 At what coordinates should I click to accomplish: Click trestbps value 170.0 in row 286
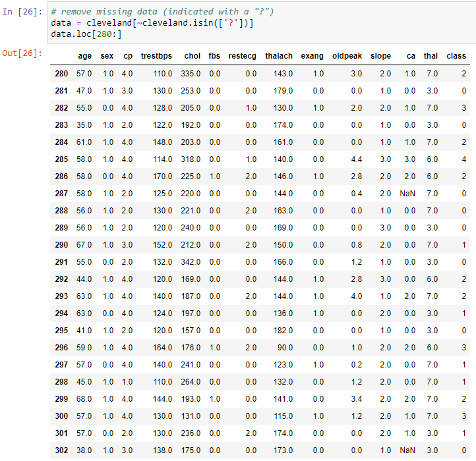[162, 176]
